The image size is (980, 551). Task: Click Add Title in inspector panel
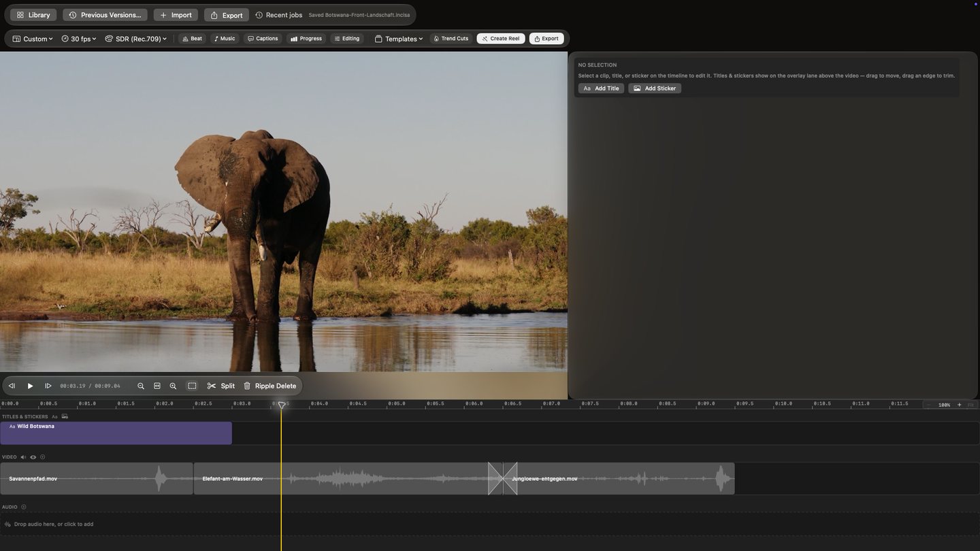point(601,88)
